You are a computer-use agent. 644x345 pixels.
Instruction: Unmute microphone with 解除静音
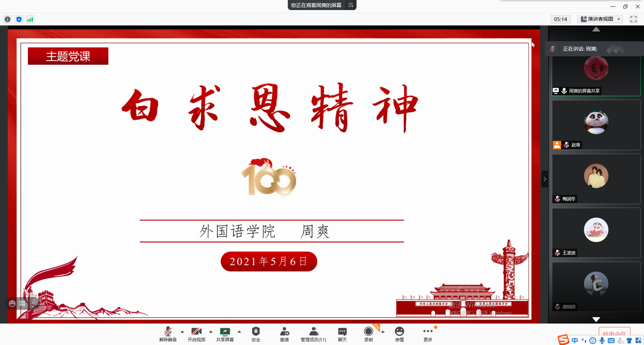pos(168,334)
